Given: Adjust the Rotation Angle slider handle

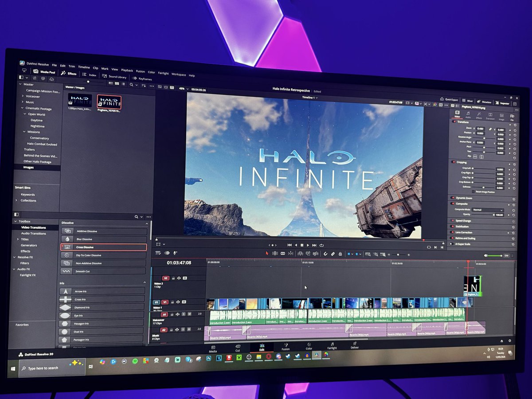Looking at the screenshot, I should [x=484, y=138].
